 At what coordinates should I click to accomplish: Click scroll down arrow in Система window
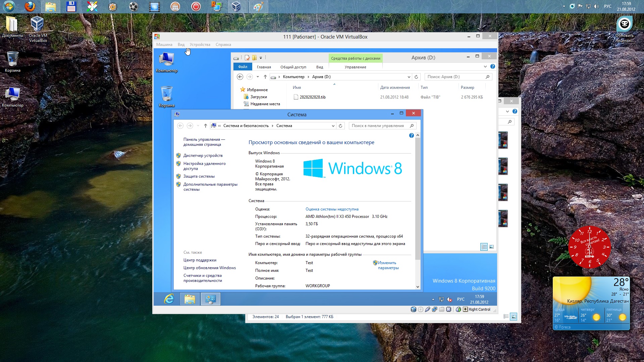pyautogui.click(x=418, y=287)
